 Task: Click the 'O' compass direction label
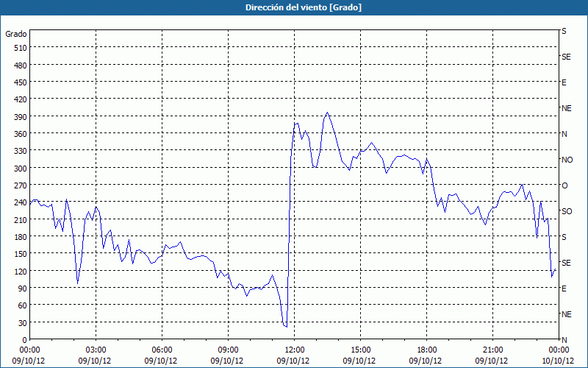[x=564, y=185]
